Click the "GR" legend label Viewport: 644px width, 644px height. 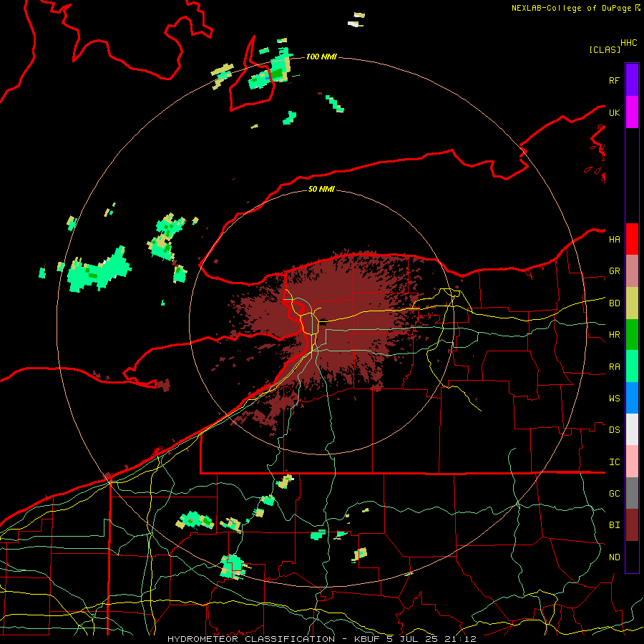(x=615, y=271)
